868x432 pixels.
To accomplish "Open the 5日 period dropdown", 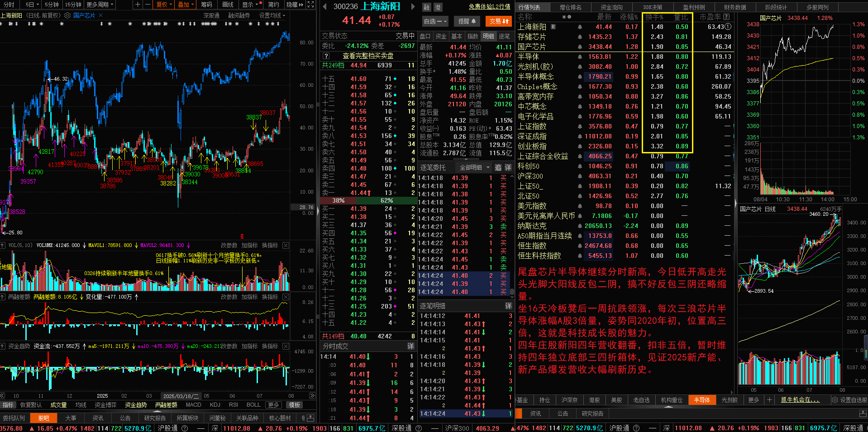I will 32,5.
